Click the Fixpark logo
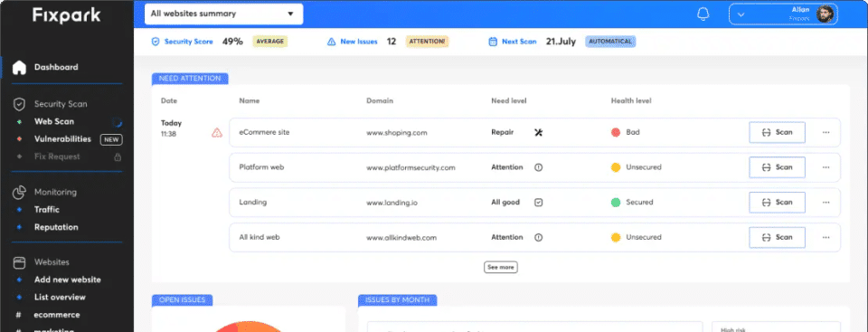 66,15
